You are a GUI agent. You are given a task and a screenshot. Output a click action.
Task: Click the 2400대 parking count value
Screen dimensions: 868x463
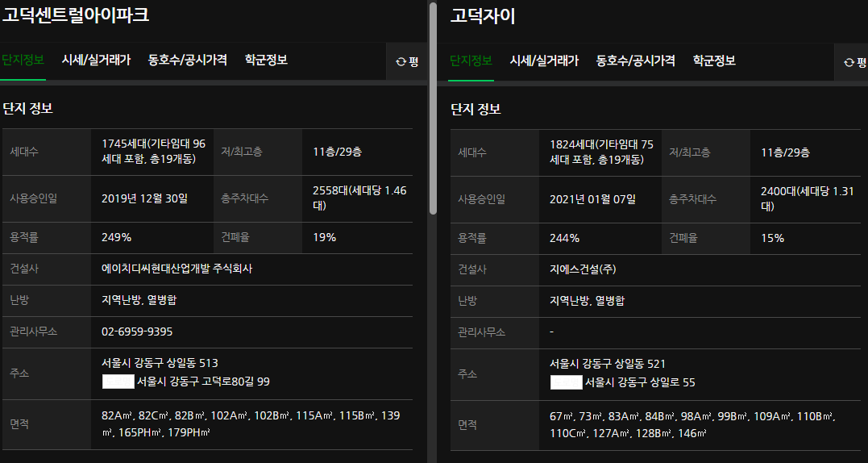pyautogui.click(x=807, y=198)
